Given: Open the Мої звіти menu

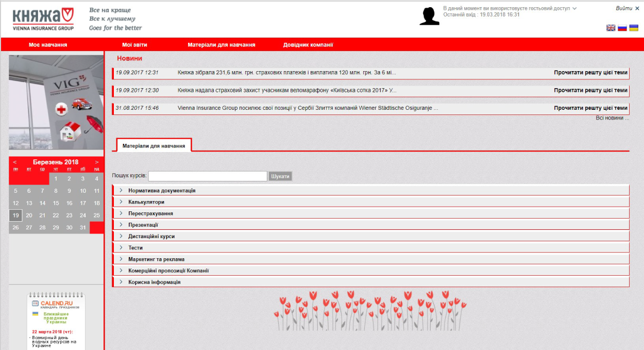Looking at the screenshot, I should [x=134, y=45].
